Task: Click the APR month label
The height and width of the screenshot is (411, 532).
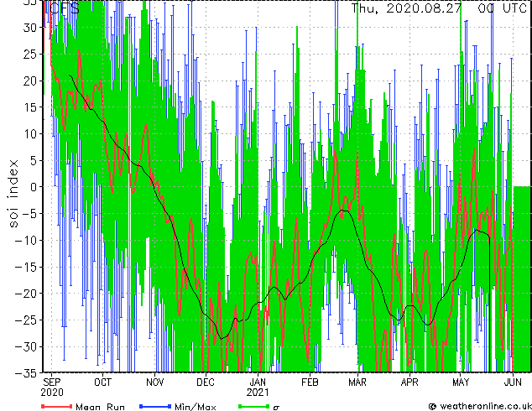Action: click(409, 382)
